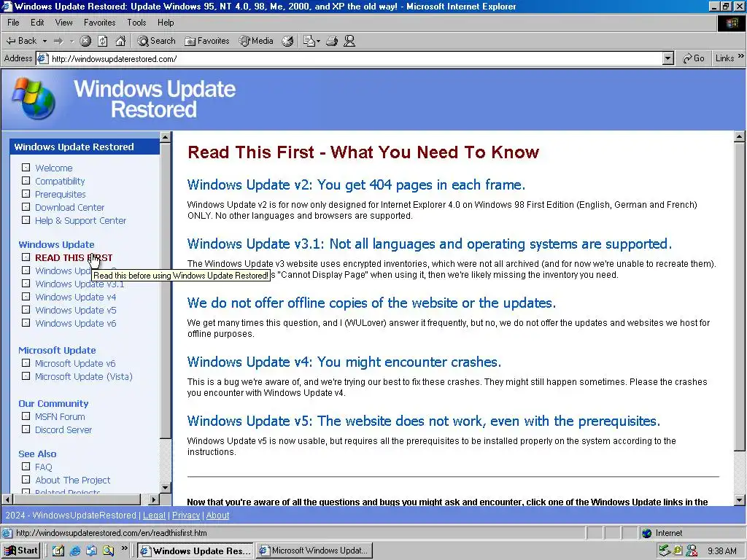
Task: Open the Messenger toolbar icon
Action: [x=349, y=42]
